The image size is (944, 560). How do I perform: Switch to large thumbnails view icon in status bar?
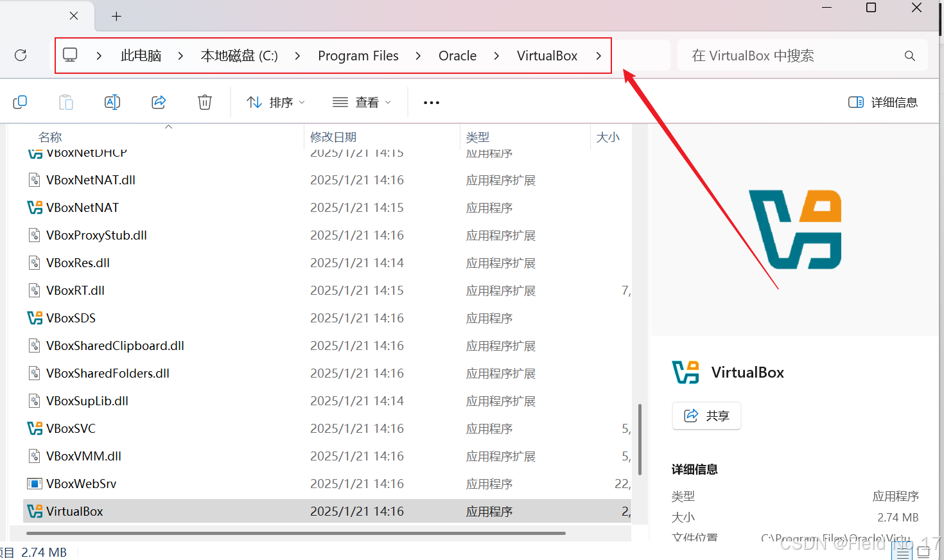923,552
